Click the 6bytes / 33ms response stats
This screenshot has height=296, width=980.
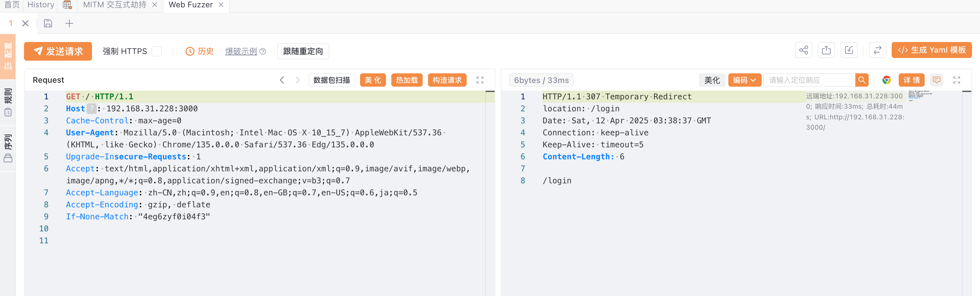click(x=541, y=80)
